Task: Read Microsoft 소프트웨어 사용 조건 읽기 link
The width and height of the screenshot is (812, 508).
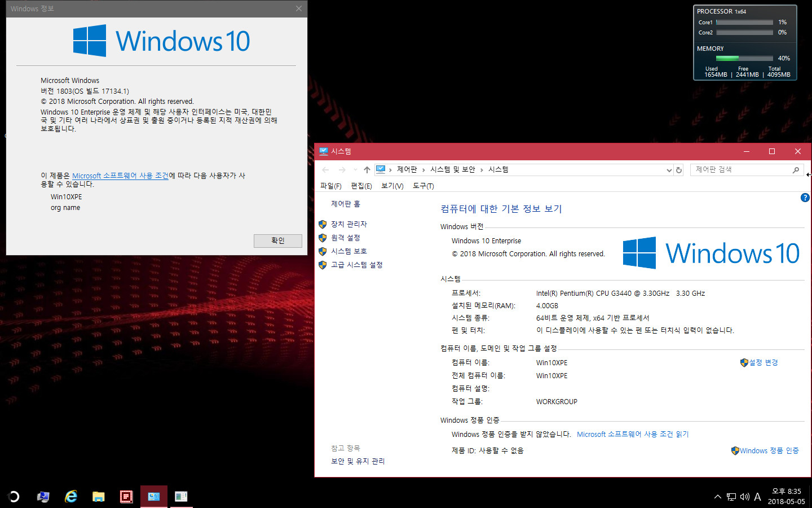Action: [633, 434]
